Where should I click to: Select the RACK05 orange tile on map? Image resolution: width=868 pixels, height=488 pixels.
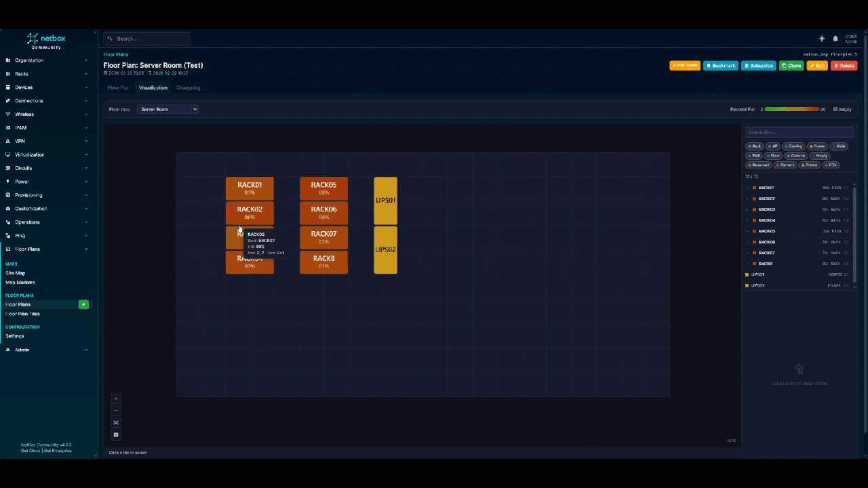324,188
